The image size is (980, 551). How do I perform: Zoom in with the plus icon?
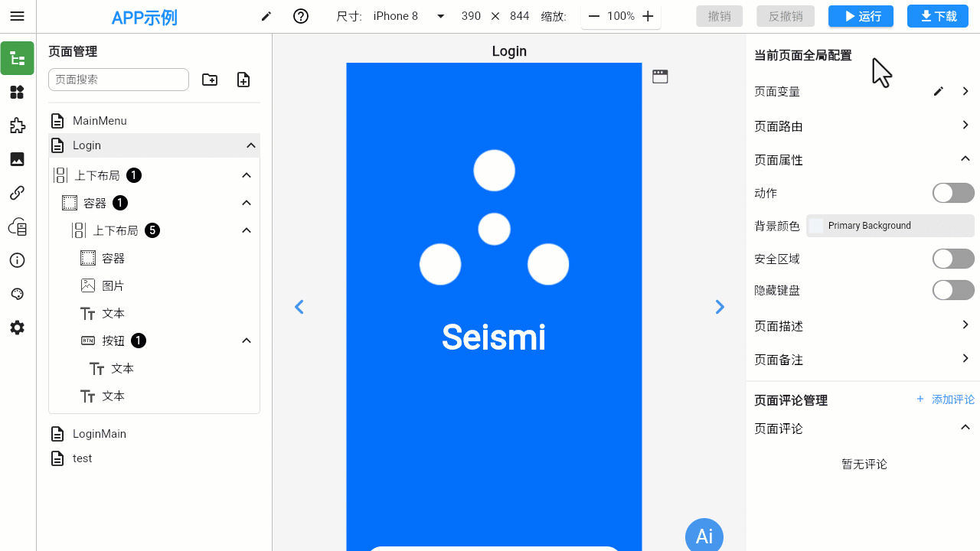click(x=648, y=16)
